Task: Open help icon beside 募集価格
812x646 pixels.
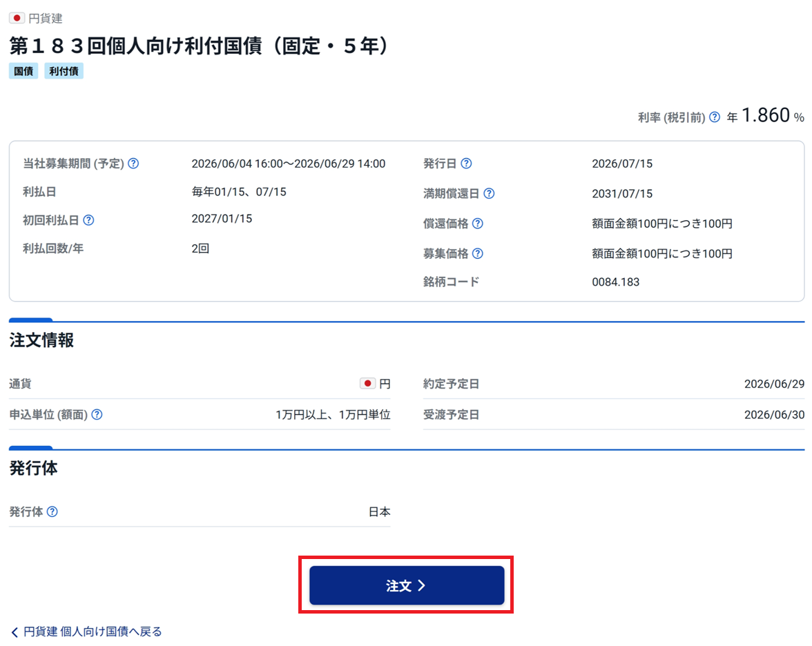Action: [x=478, y=254]
